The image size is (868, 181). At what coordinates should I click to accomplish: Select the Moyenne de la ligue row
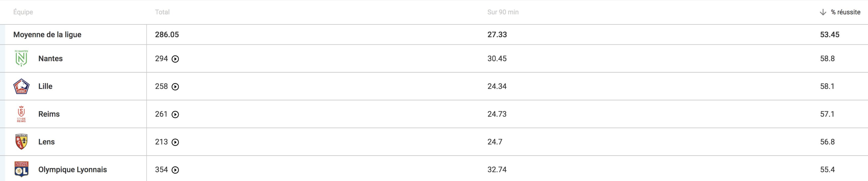(434, 34)
